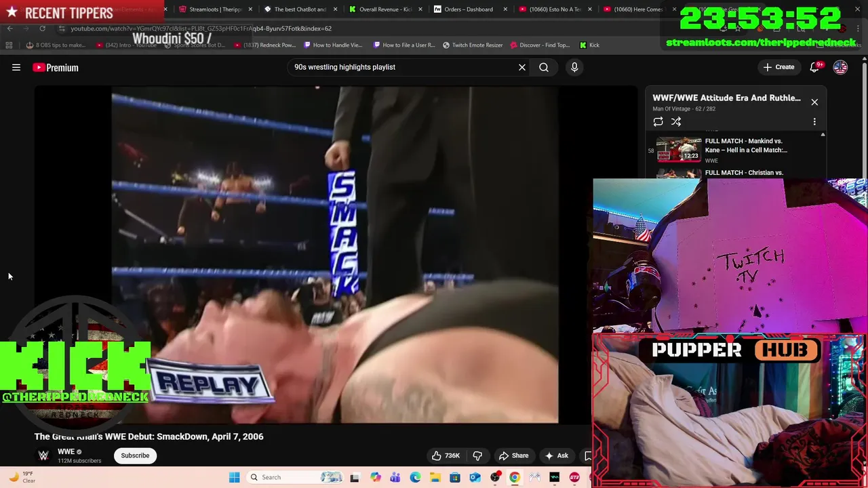Open Redneck Pow... bookmark
The image size is (868, 488).
point(265,45)
